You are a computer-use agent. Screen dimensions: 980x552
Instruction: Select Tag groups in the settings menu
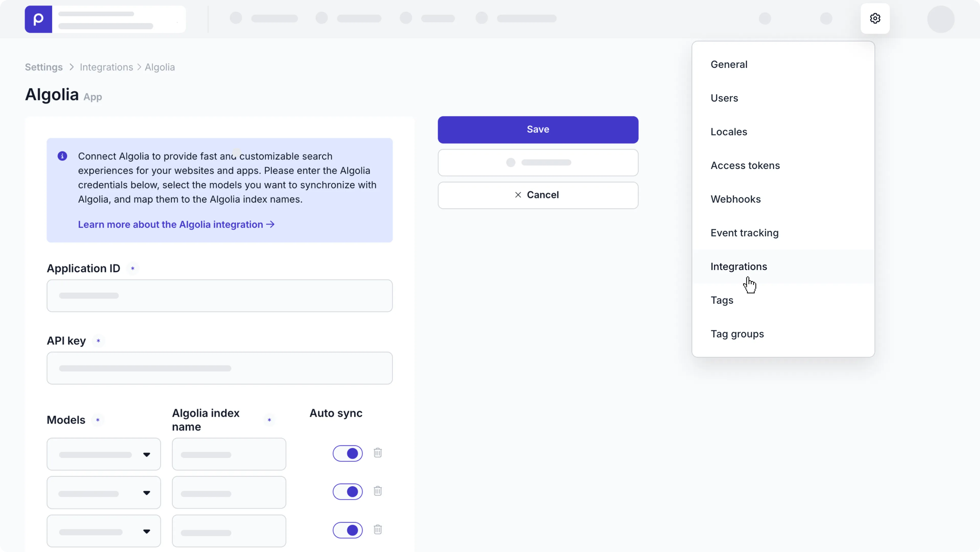click(737, 334)
